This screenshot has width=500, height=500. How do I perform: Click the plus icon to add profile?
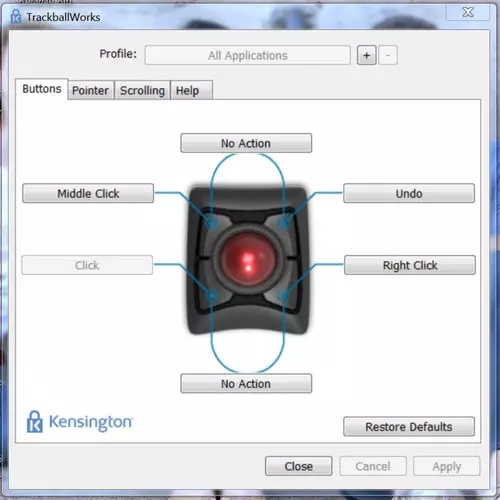click(x=366, y=55)
